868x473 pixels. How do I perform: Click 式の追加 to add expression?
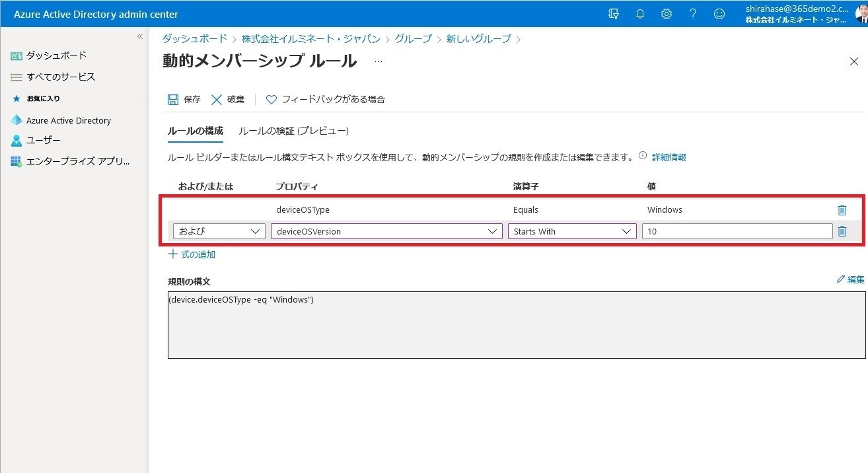pyautogui.click(x=192, y=254)
